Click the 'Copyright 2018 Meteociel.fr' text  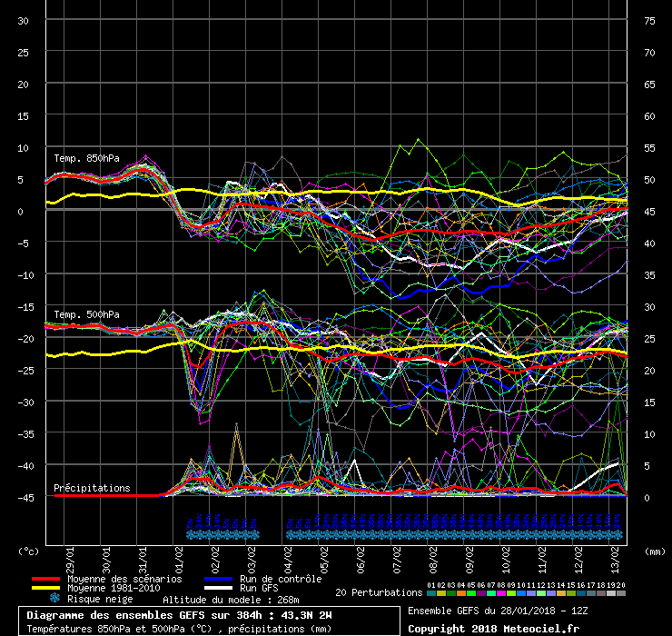pos(493,629)
